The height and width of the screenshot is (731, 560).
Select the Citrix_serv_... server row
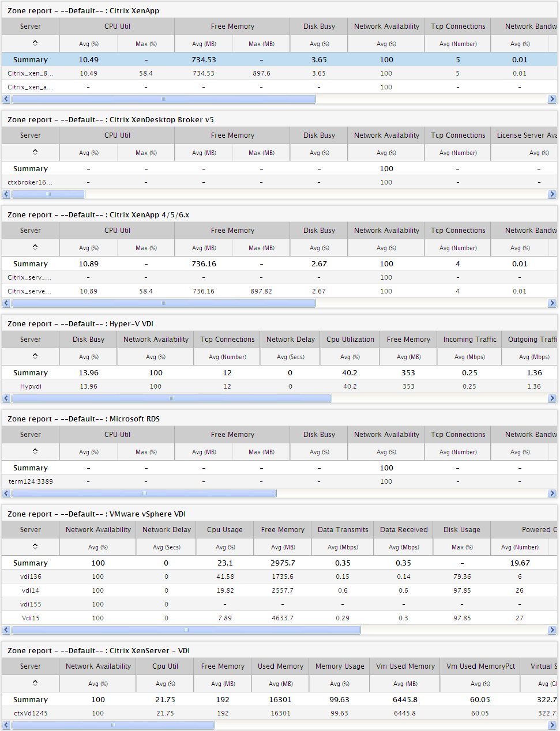click(280, 277)
